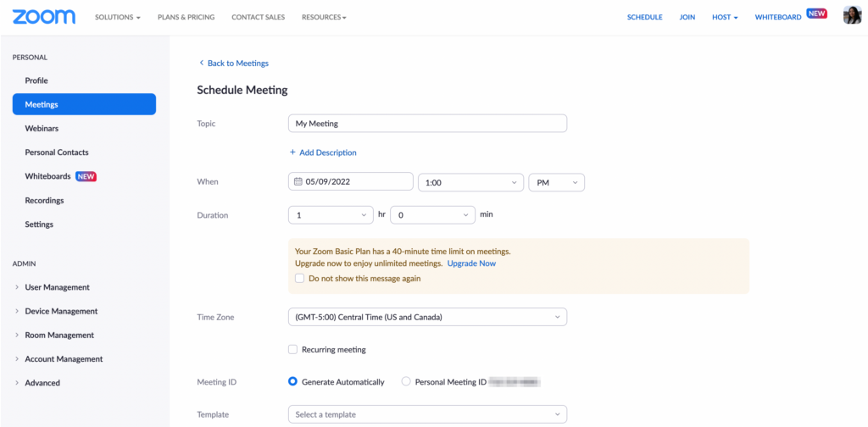Open the duration hours dropdown
The height and width of the screenshot is (427, 868).
coord(331,214)
